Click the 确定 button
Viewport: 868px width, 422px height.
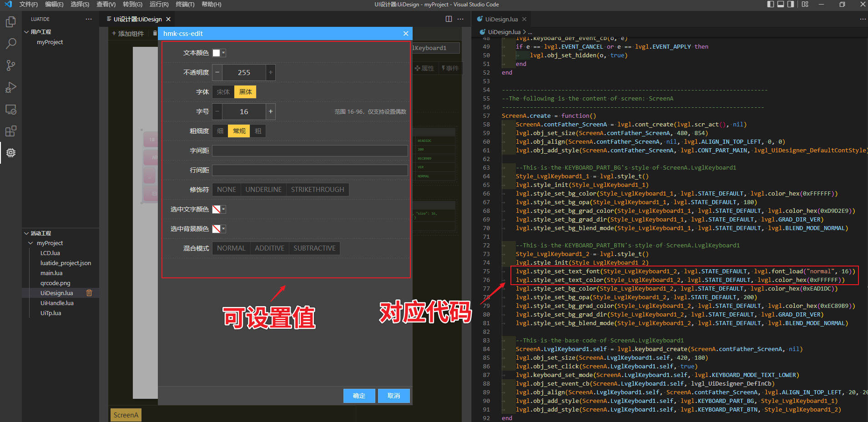(x=359, y=396)
